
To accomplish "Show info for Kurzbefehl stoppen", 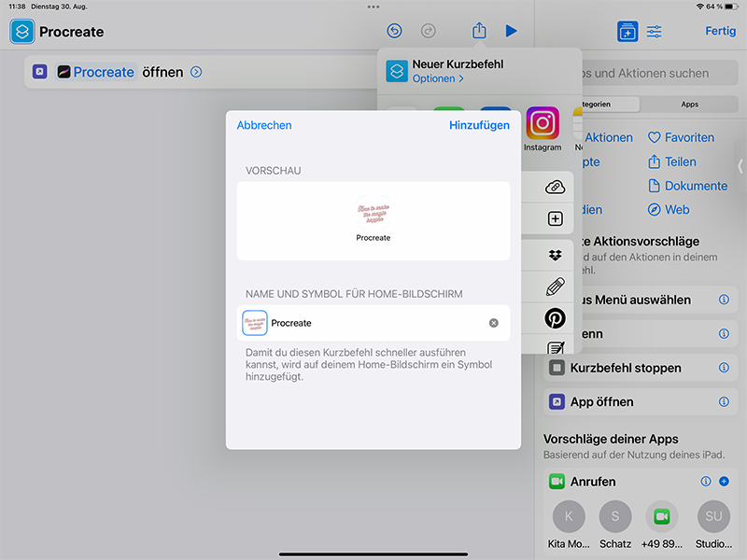I will [724, 368].
